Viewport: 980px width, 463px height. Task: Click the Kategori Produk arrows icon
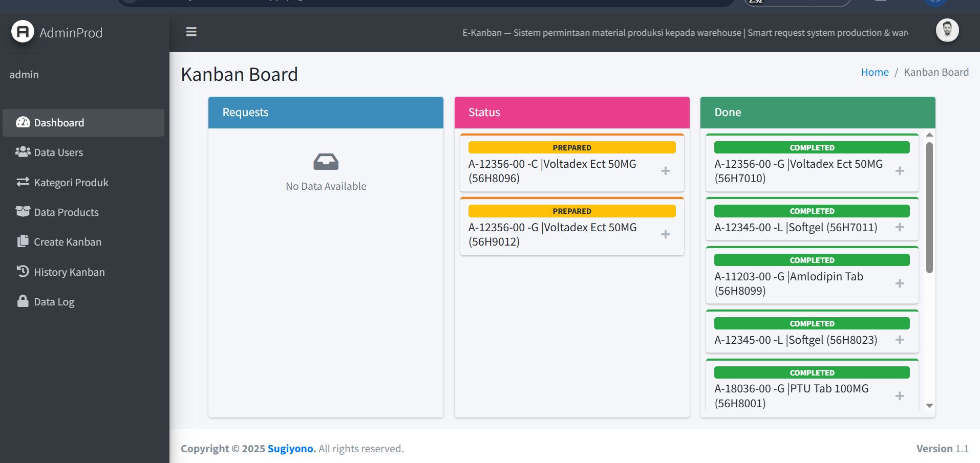[23, 182]
